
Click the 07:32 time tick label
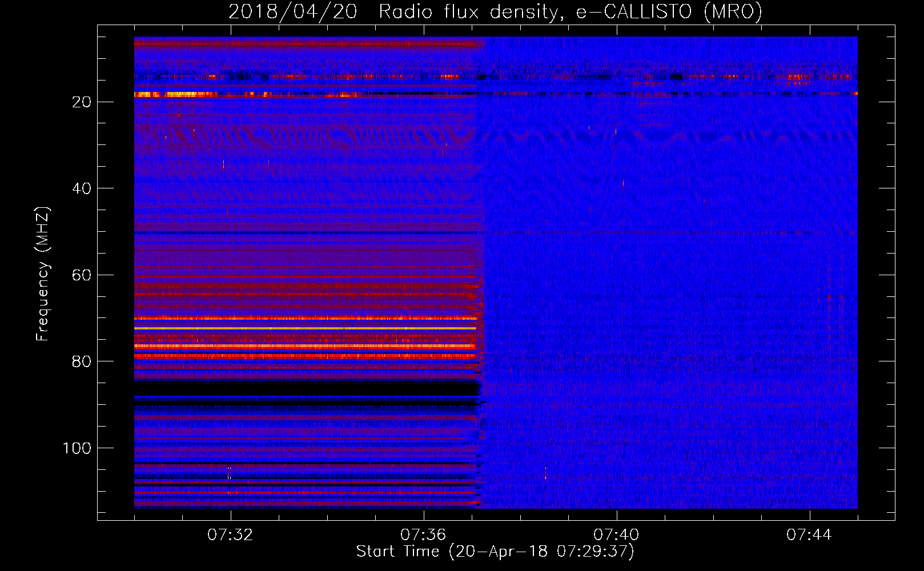coord(230,535)
